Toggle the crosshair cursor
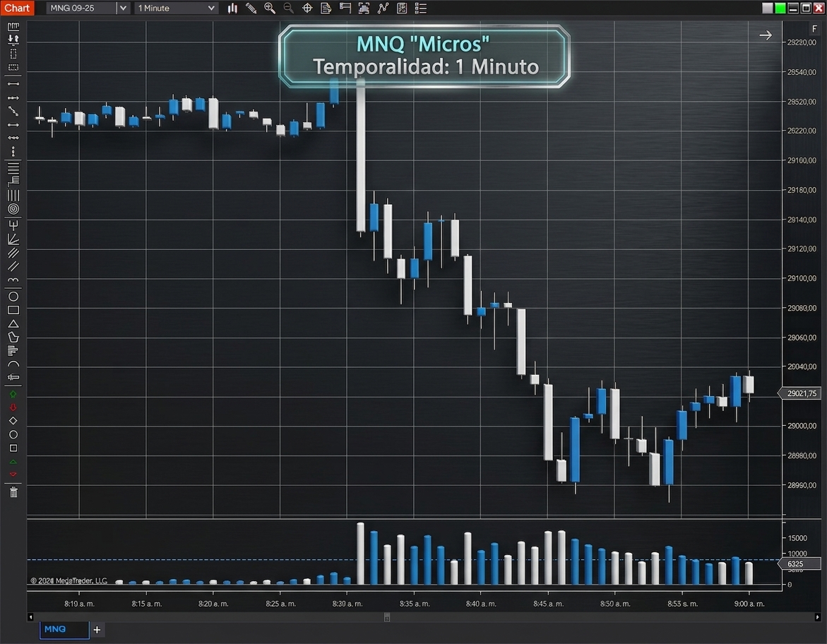The image size is (827, 644). click(x=307, y=8)
